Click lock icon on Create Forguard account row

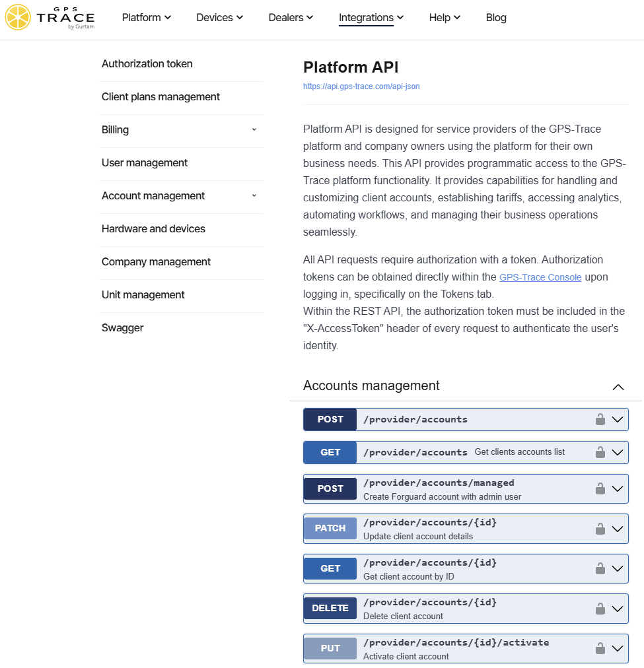pos(600,488)
